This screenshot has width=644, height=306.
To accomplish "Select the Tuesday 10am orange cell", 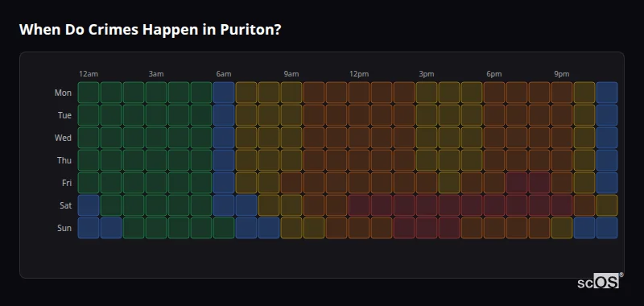I will coord(314,115).
